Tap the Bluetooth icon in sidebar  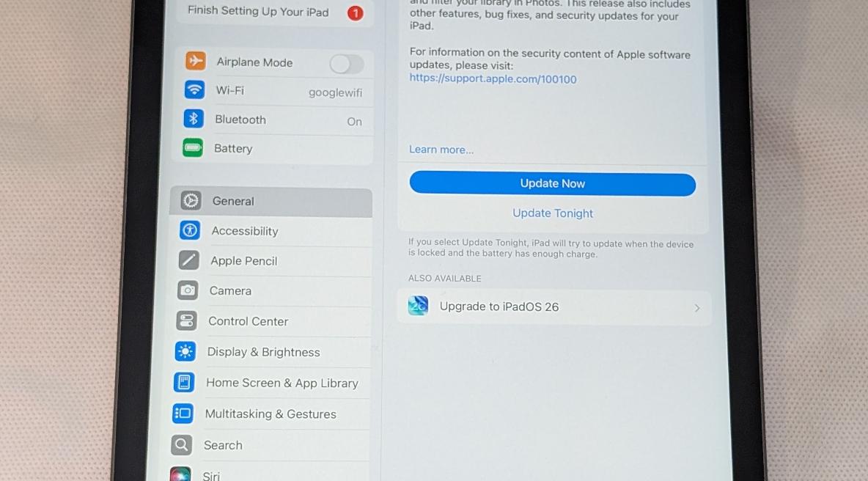194,119
